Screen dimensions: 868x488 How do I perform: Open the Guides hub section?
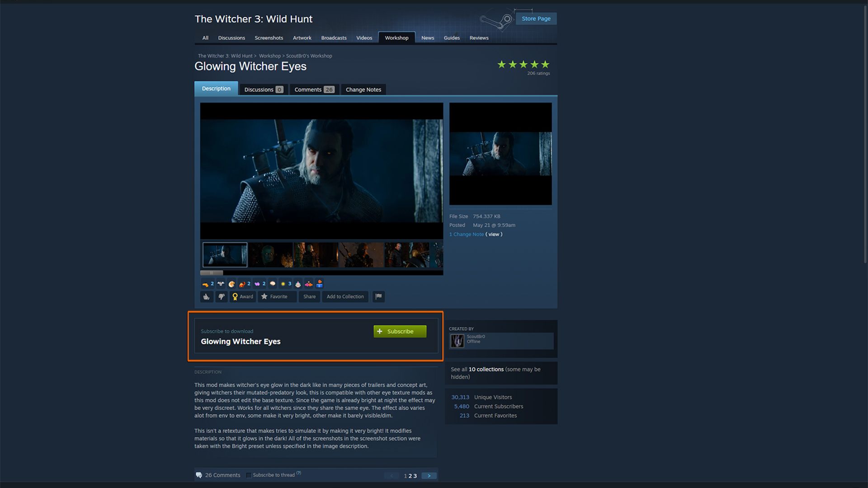pos(452,38)
